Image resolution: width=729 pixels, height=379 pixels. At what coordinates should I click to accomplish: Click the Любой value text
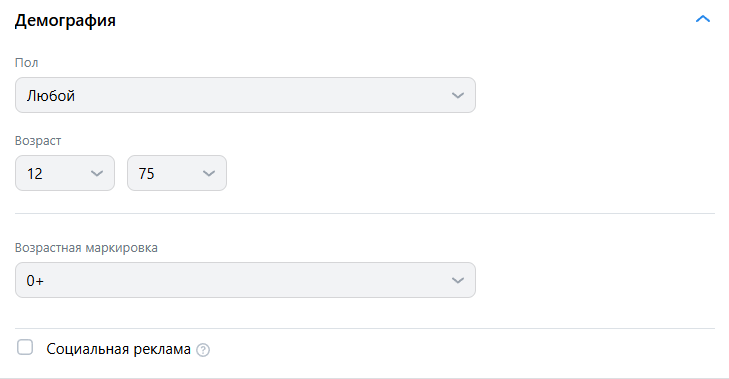click(51, 95)
